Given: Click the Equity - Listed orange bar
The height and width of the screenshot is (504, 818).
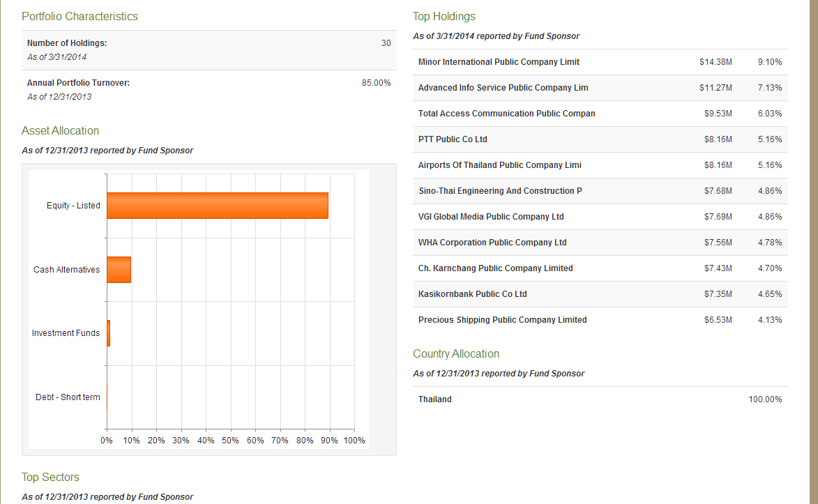Looking at the screenshot, I should (218, 206).
